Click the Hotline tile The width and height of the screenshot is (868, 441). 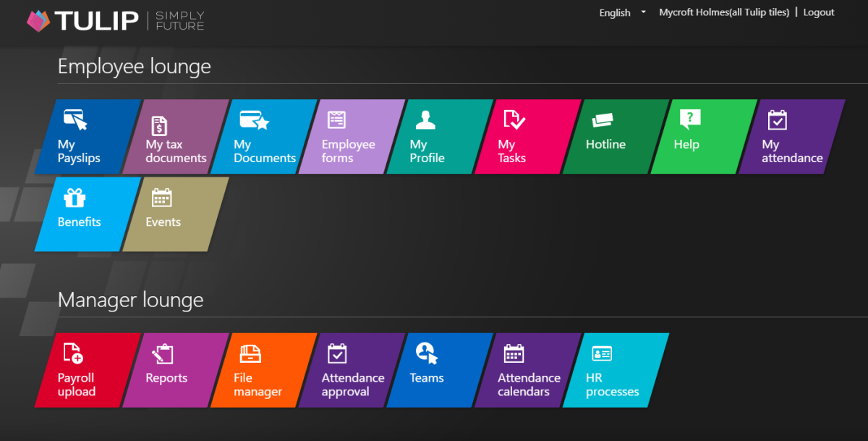pos(616,137)
